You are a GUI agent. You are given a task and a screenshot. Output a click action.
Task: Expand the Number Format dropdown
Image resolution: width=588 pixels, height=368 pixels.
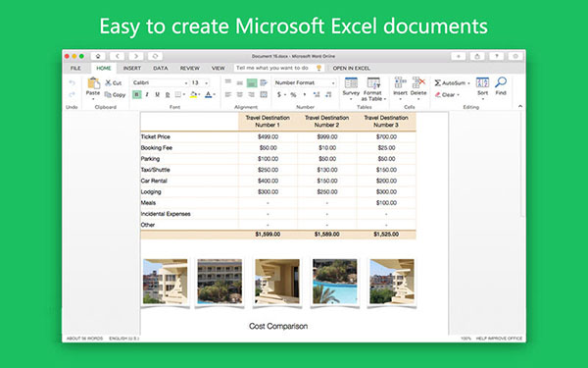click(x=305, y=82)
